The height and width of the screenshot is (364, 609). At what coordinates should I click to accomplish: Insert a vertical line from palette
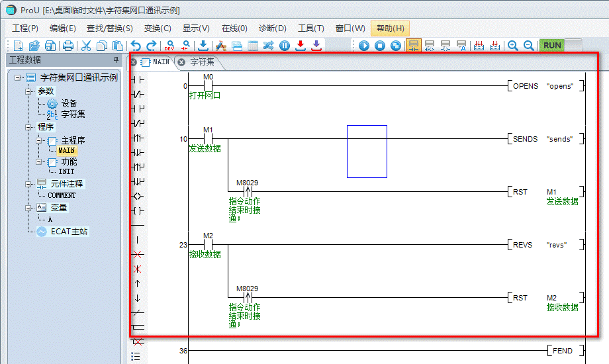tap(138, 240)
